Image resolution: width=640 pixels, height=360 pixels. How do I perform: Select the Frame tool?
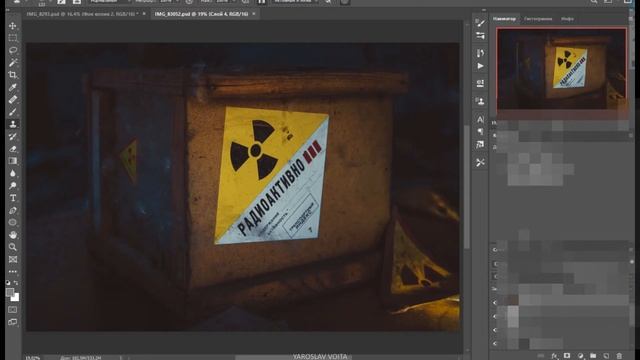coord(13,259)
